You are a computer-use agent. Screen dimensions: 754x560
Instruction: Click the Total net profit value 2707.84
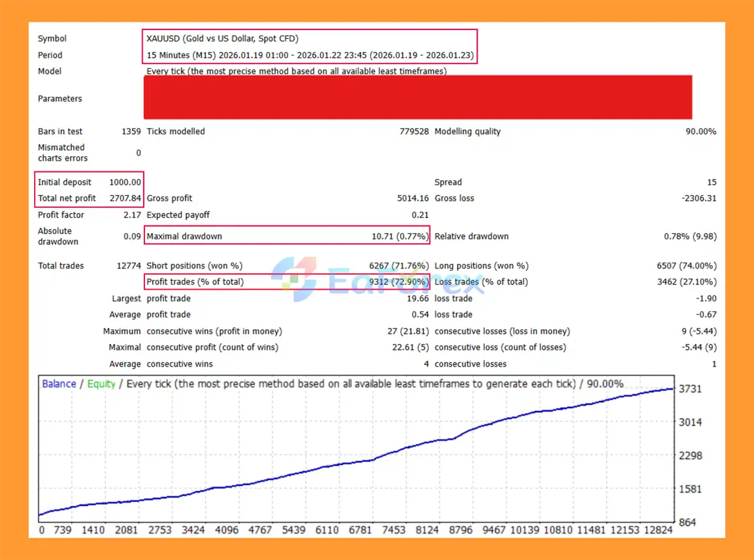125,198
